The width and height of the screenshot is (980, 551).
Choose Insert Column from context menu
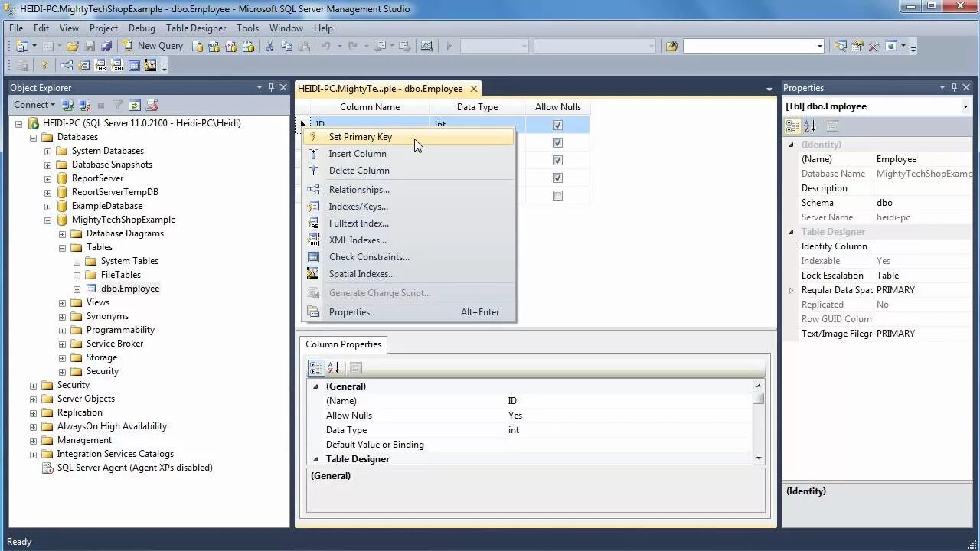[409, 154]
